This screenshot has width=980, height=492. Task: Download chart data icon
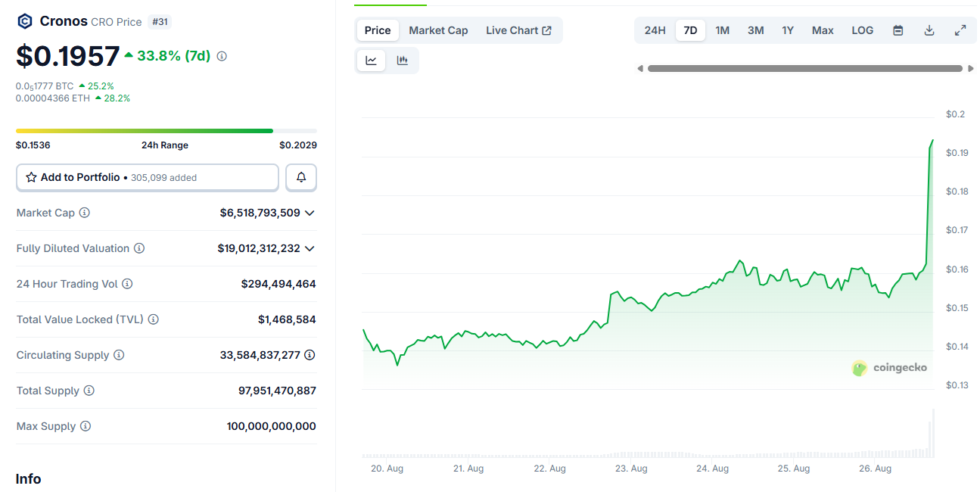[929, 30]
